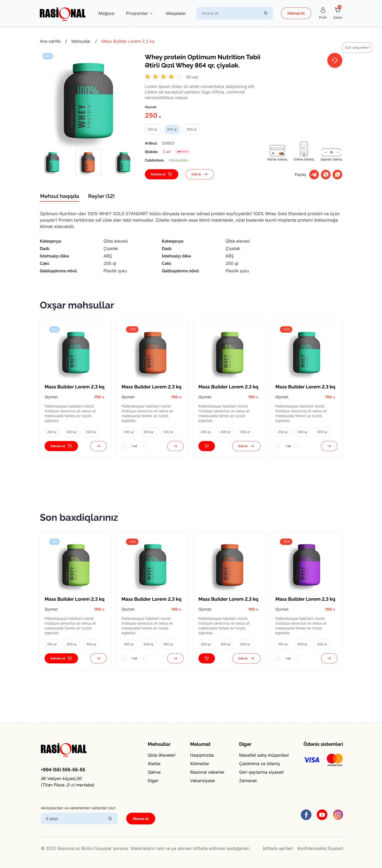Open the Facebook icon in footer
The image size is (382, 868).
click(306, 815)
